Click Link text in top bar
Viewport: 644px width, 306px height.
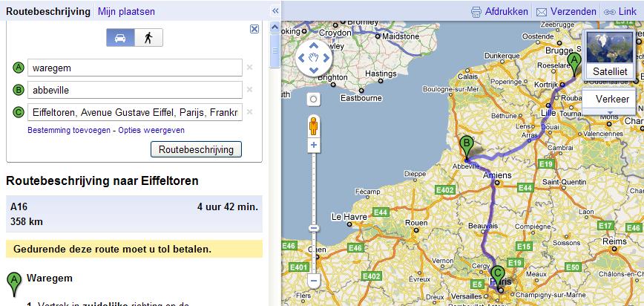[x=627, y=12]
